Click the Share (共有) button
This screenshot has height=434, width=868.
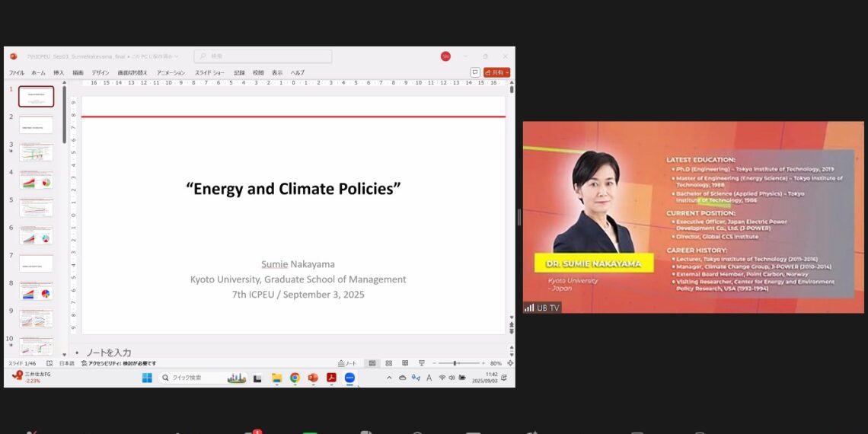497,72
